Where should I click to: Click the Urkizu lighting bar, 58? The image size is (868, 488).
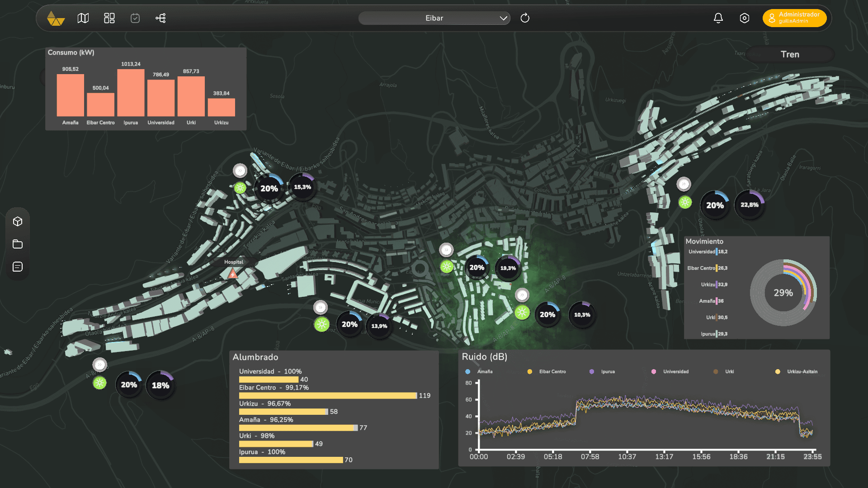tap(283, 412)
